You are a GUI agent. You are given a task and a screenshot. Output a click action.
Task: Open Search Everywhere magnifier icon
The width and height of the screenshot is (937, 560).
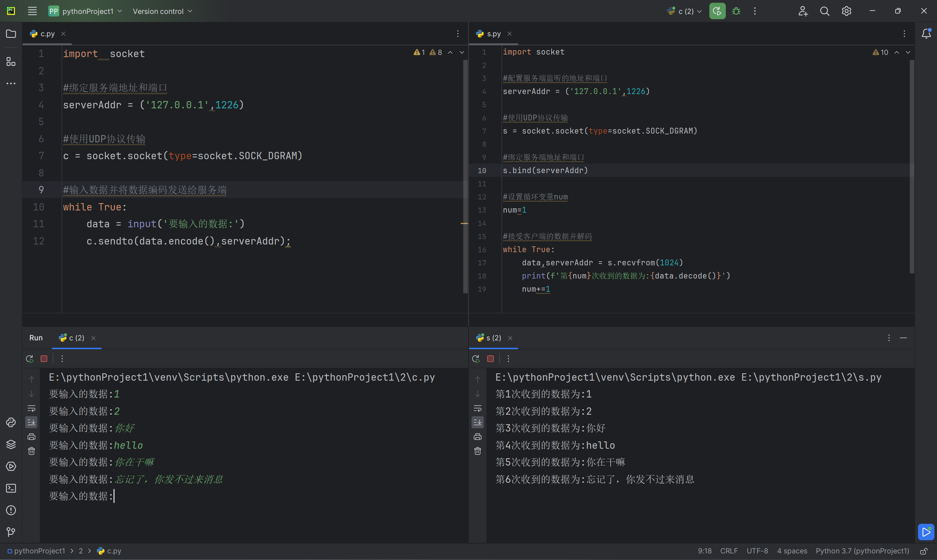(x=825, y=11)
